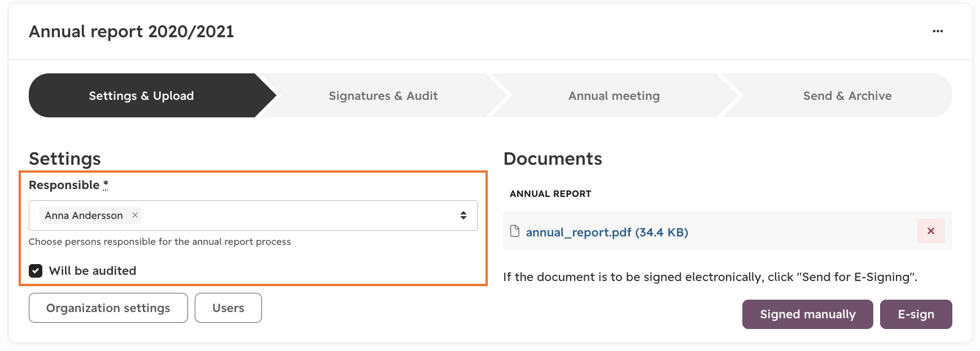Open annual_report.pdf link
This screenshot has height=351, width=980.
point(607,232)
